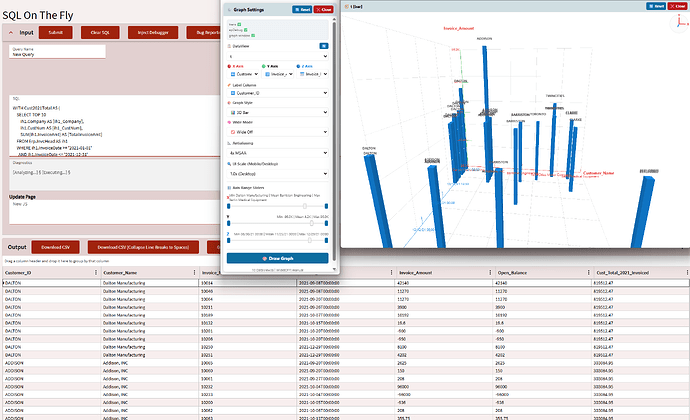The image size is (690, 420).
Task: Click the Graph Settings panel scrollbar
Action: (334, 141)
